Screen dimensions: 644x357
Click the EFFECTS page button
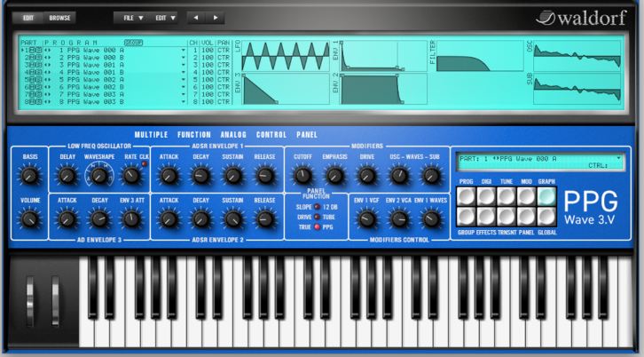(x=486, y=217)
